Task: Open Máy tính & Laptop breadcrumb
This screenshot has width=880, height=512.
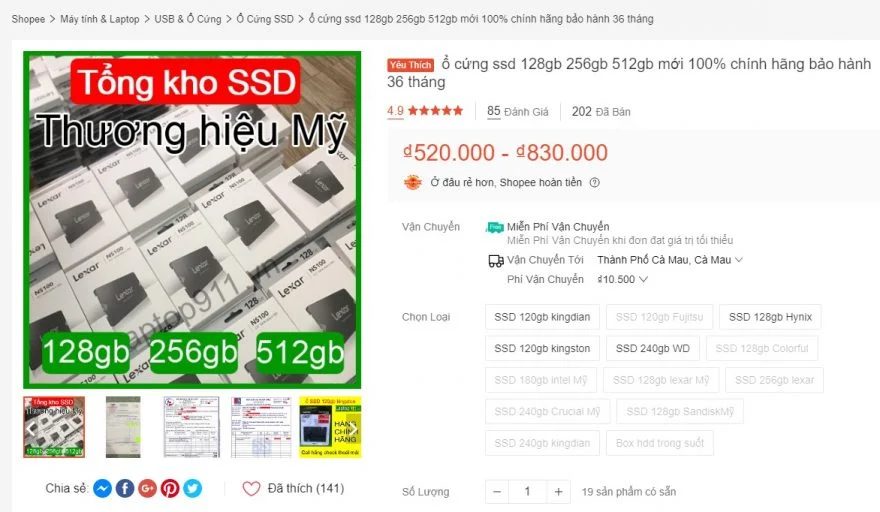Action: pos(99,19)
